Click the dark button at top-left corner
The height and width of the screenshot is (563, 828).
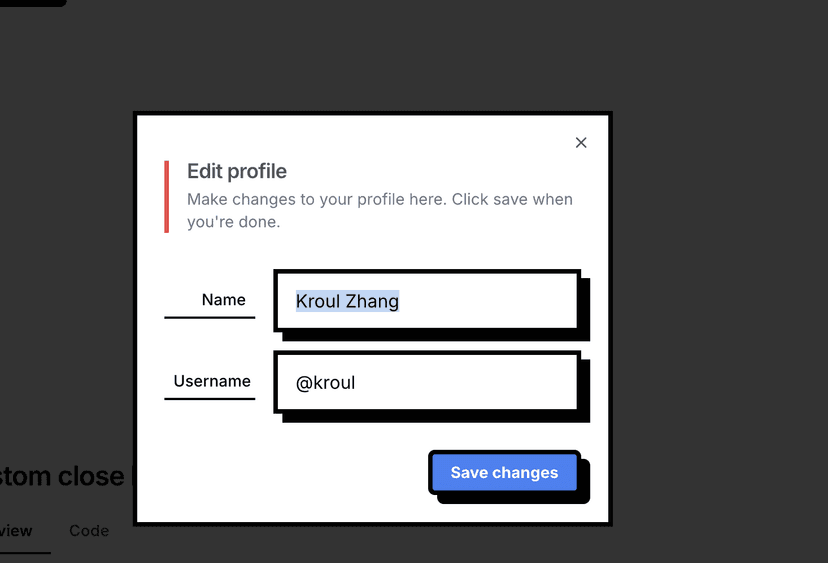tap(32, 2)
